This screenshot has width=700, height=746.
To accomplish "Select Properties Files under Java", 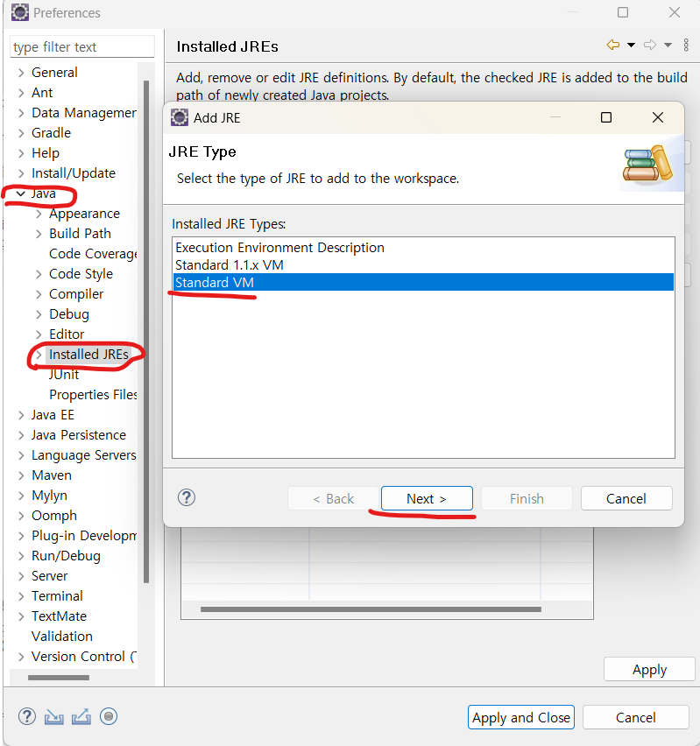I will point(94,395).
